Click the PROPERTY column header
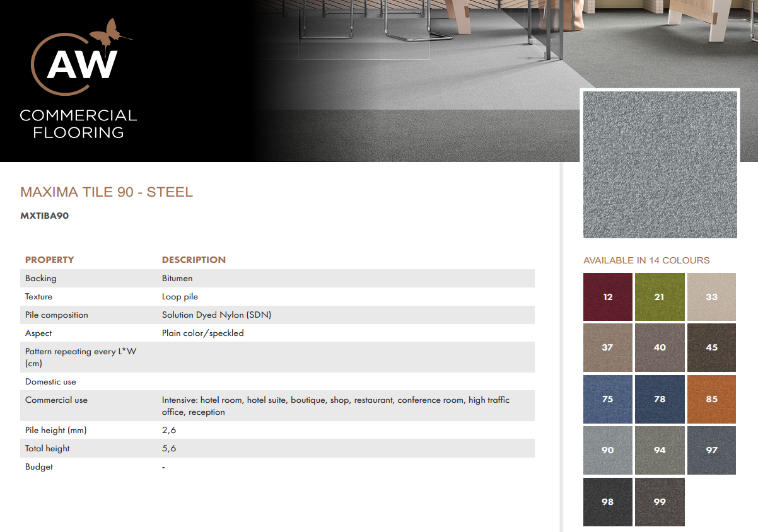 [x=49, y=260]
